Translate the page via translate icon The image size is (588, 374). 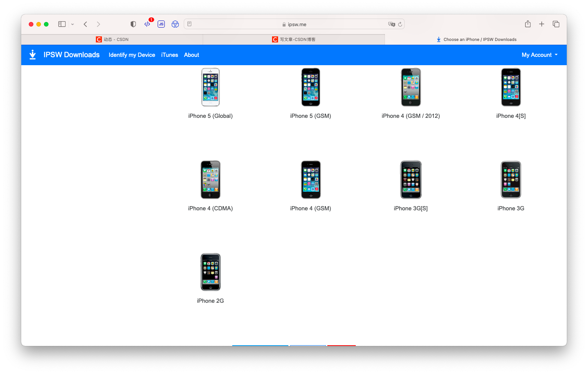(391, 24)
